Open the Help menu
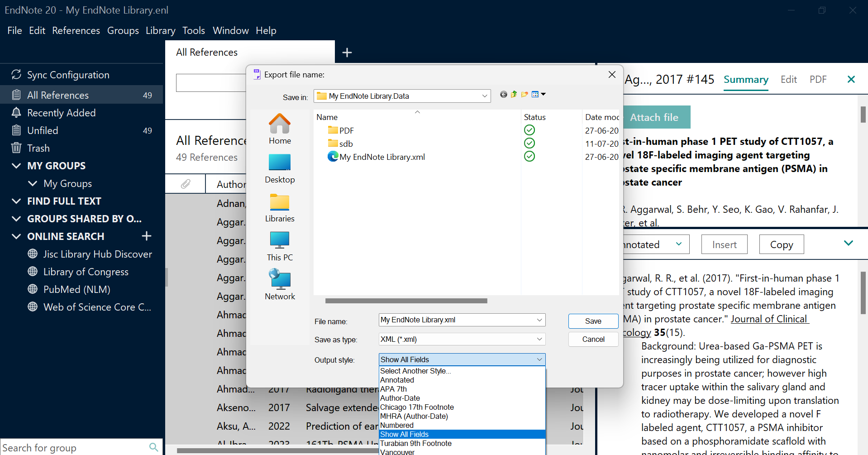This screenshot has width=868, height=455. point(266,30)
